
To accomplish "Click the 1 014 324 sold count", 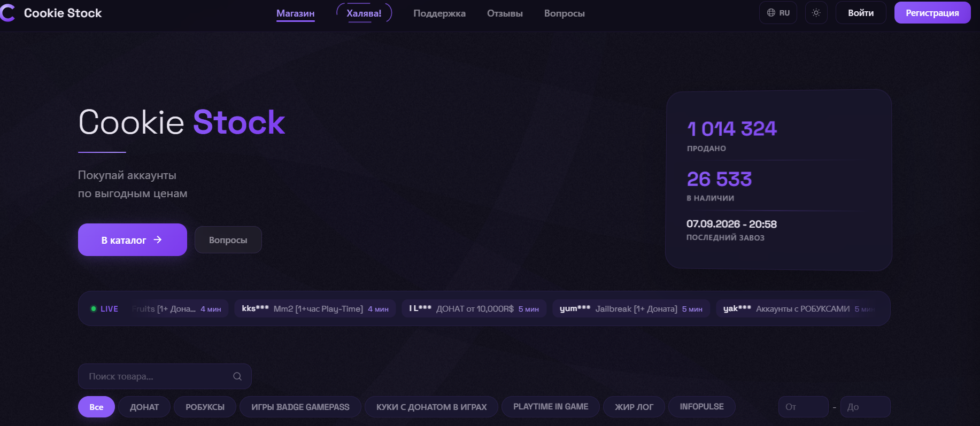I will [x=732, y=129].
